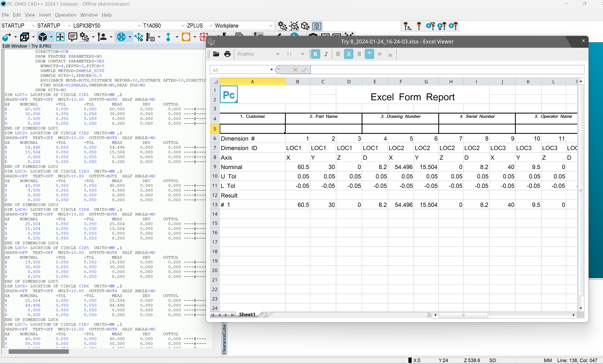Open the Workplane dropdown
This screenshot has height=364, width=603.
coord(271,26)
